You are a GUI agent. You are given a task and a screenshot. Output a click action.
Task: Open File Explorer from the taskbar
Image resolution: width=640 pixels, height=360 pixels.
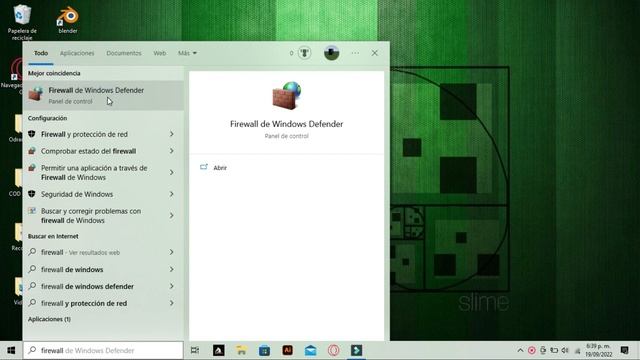tap(241, 350)
